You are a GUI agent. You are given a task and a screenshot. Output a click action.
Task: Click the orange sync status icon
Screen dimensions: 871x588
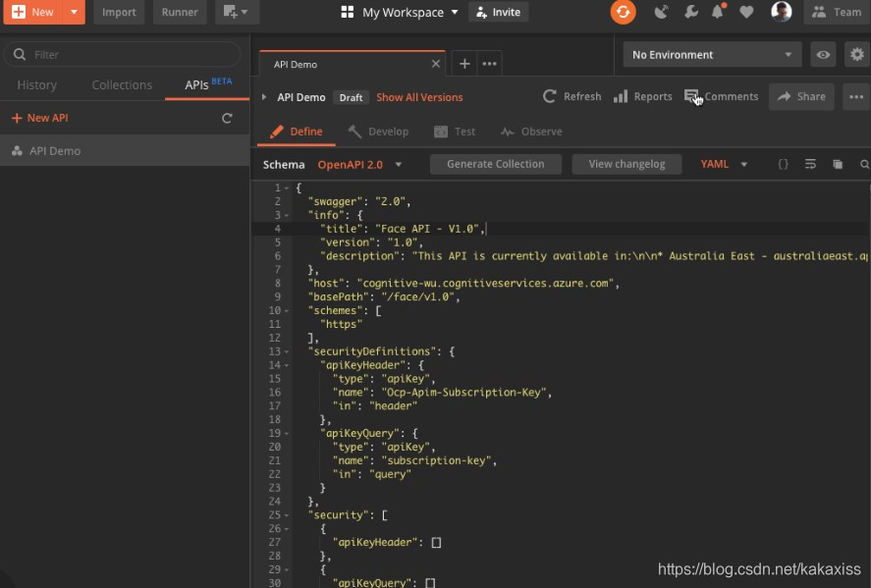pyautogui.click(x=623, y=12)
